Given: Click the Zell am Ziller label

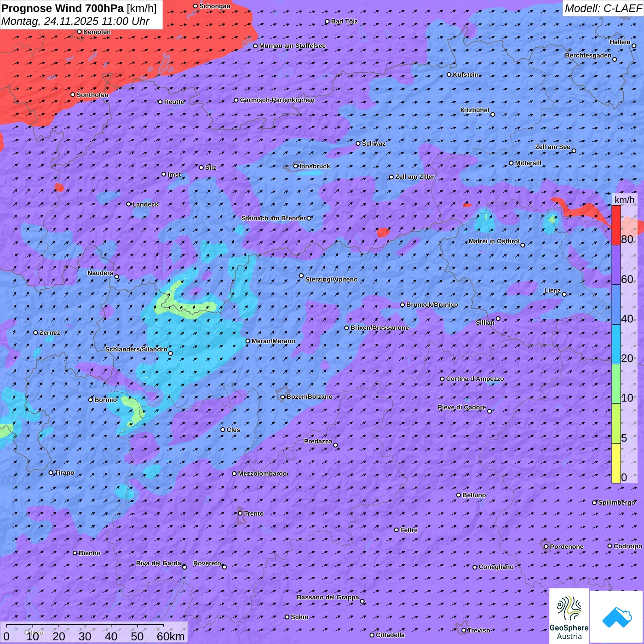Looking at the screenshot, I should [415, 177].
